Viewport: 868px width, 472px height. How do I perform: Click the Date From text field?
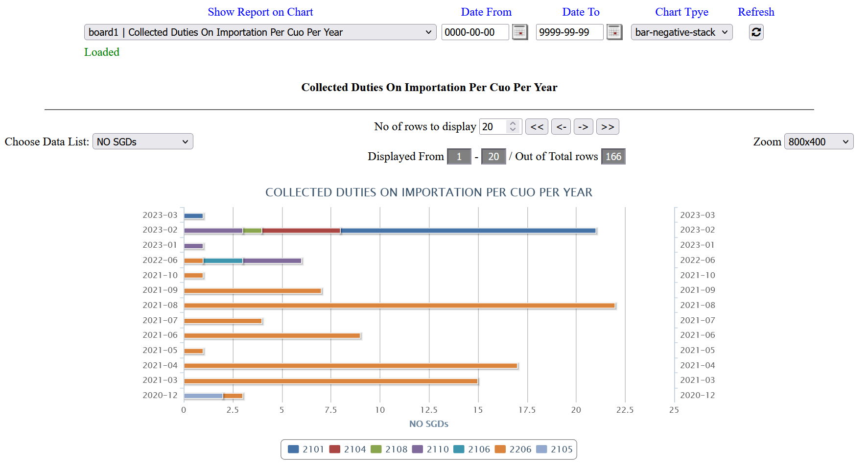pyautogui.click(x=474, y=32)
